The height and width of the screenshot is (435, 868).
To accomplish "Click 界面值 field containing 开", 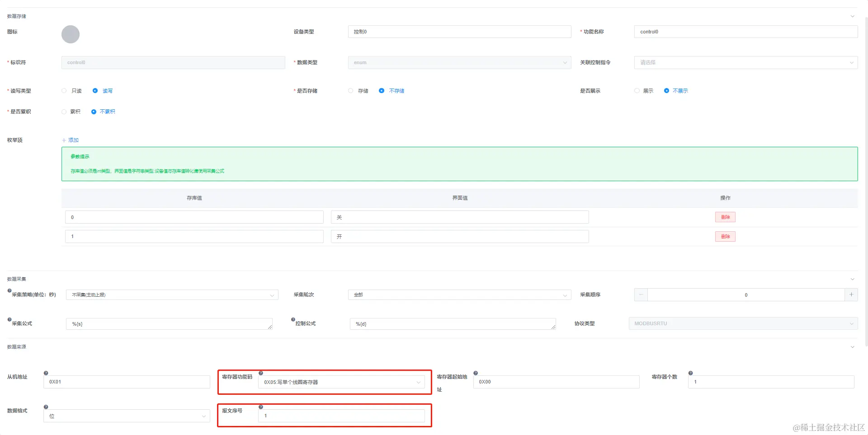I will click(460, 236).
